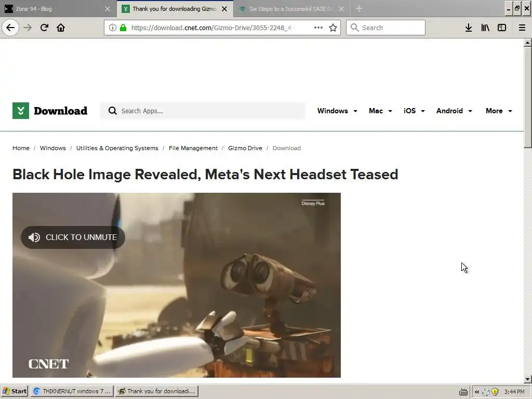Click the 3:44 PM taskbar clock

(x=514, y=392)
